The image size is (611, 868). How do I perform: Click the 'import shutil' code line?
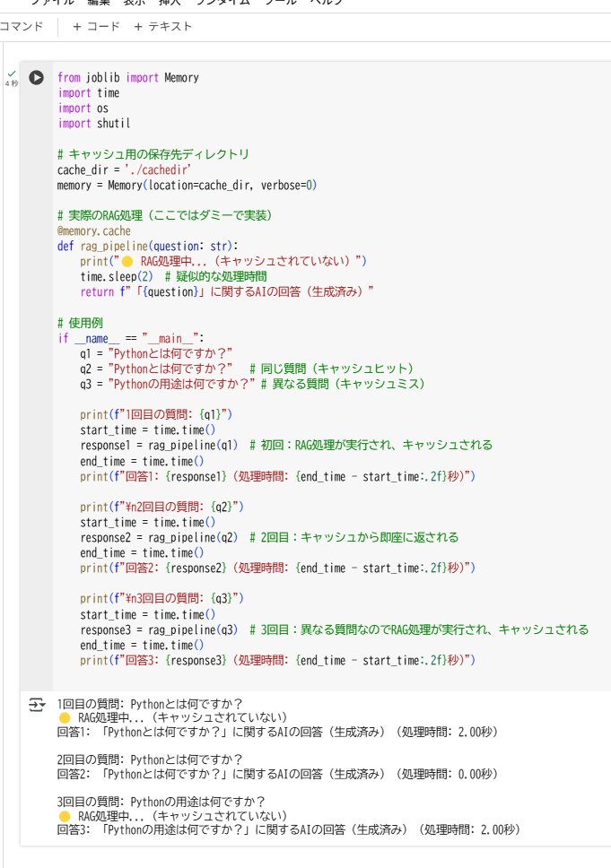94,124
